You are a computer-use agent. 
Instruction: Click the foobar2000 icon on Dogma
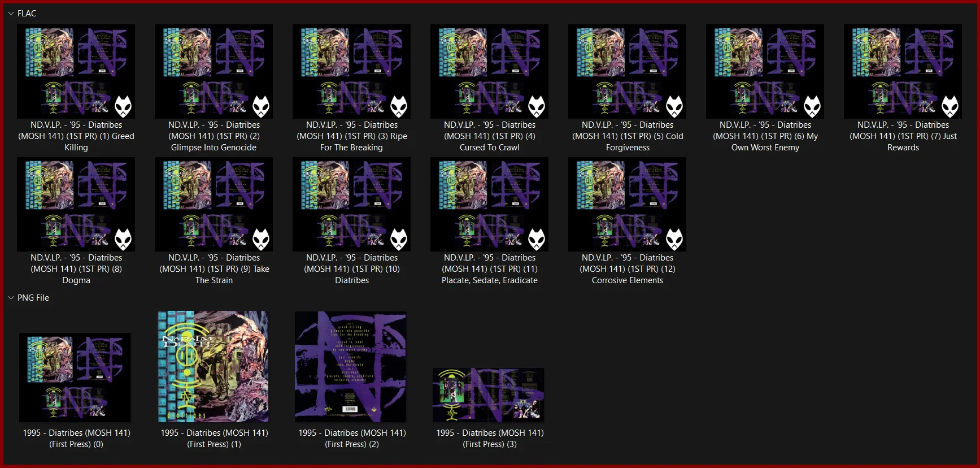pyautogui.click(x=123, y=239)
